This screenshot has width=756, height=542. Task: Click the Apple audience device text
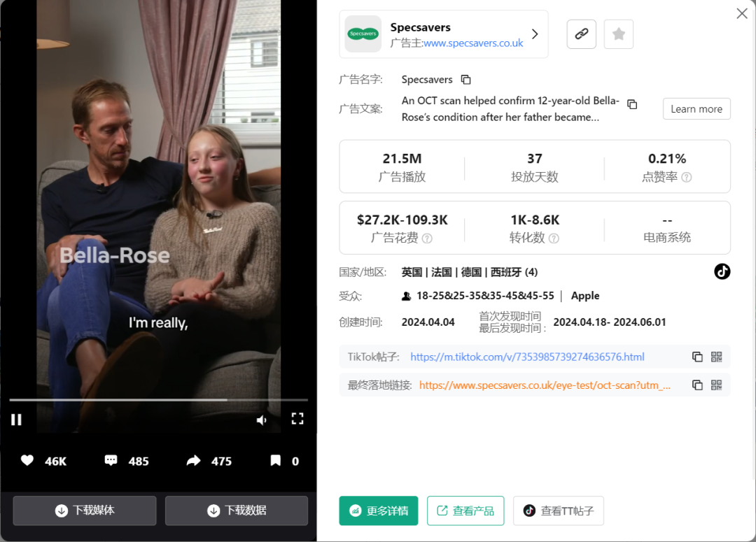[584, 296]
